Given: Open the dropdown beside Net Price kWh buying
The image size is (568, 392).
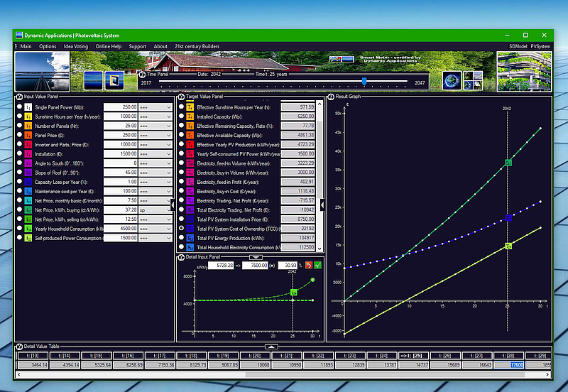Looking at the screenshot, I should [155, 210].
